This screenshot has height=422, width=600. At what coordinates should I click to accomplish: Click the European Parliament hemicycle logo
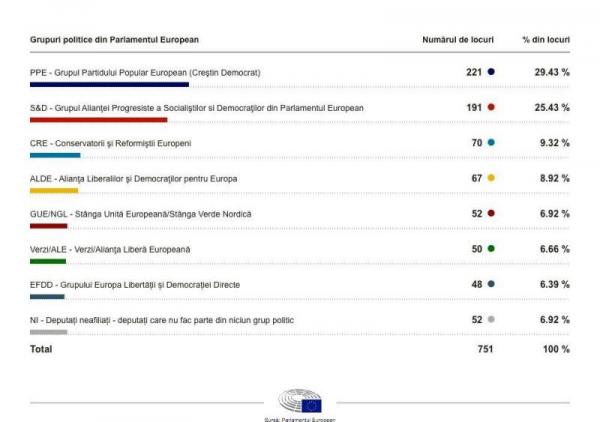pyautogui.click(x=300, y=401)
